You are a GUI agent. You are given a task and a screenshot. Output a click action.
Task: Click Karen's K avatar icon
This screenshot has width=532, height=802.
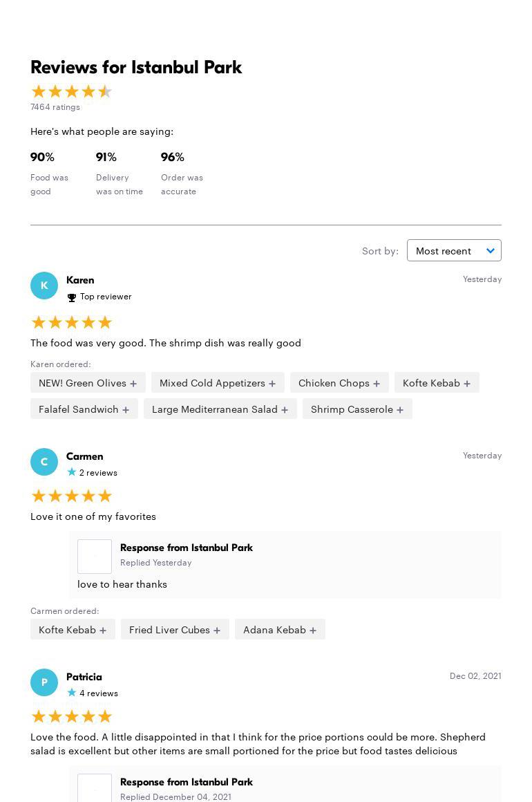point(44,286)
